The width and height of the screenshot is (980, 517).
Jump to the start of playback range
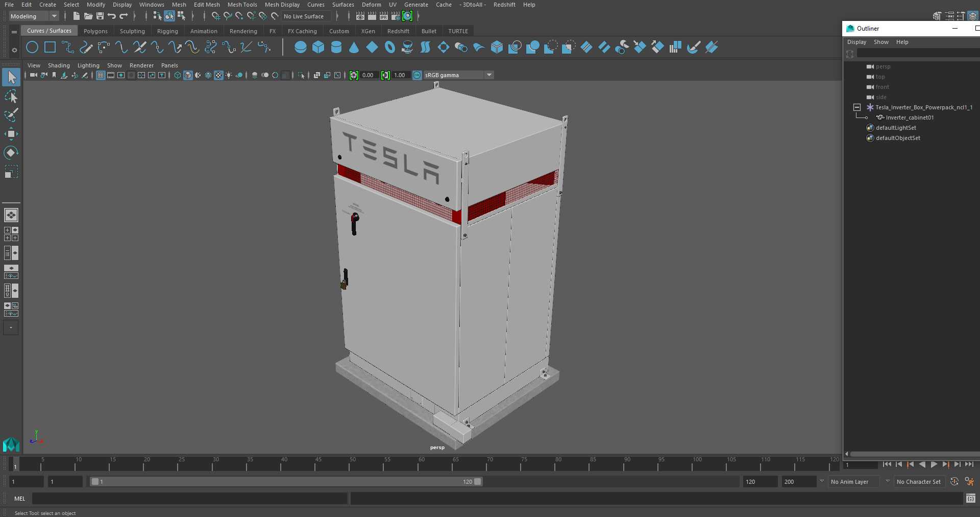click(887, 464)
